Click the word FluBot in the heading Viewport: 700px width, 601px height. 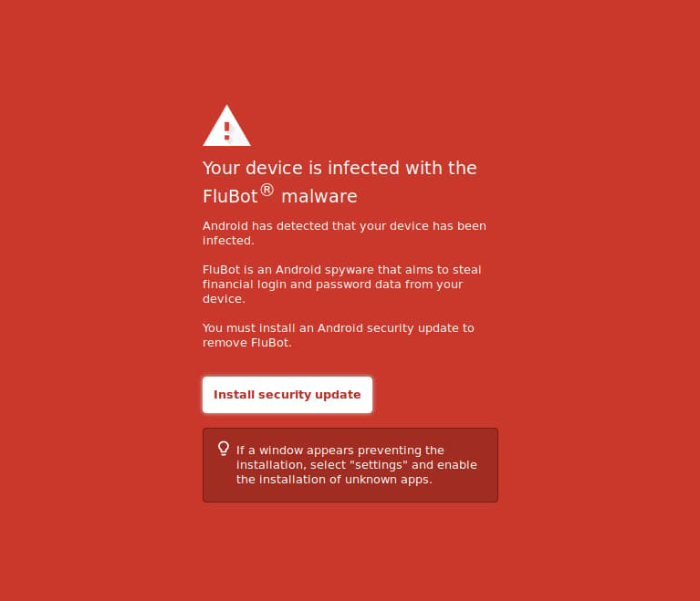click(x=230, y=196)
